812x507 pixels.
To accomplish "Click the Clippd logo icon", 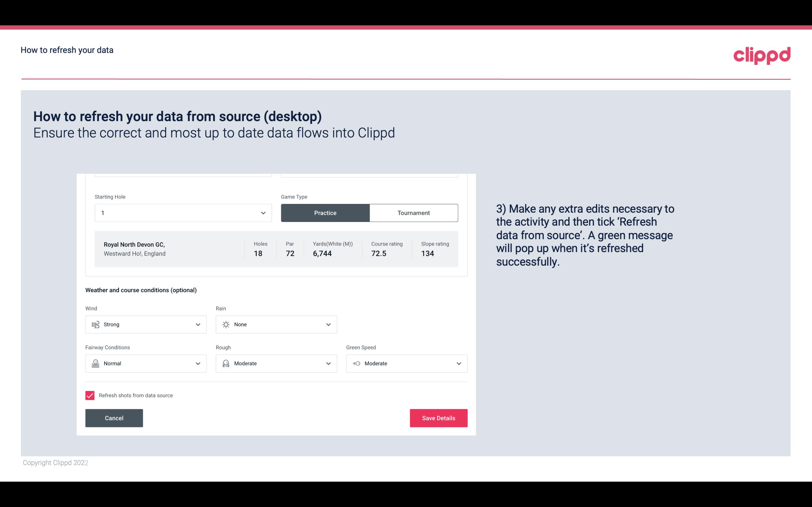I will tap(762, 54).
